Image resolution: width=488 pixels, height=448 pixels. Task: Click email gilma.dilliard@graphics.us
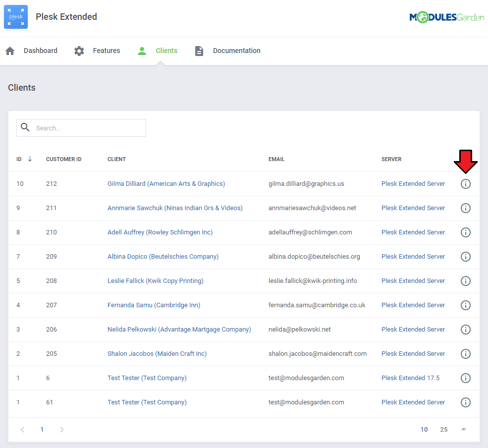(306, 184)
